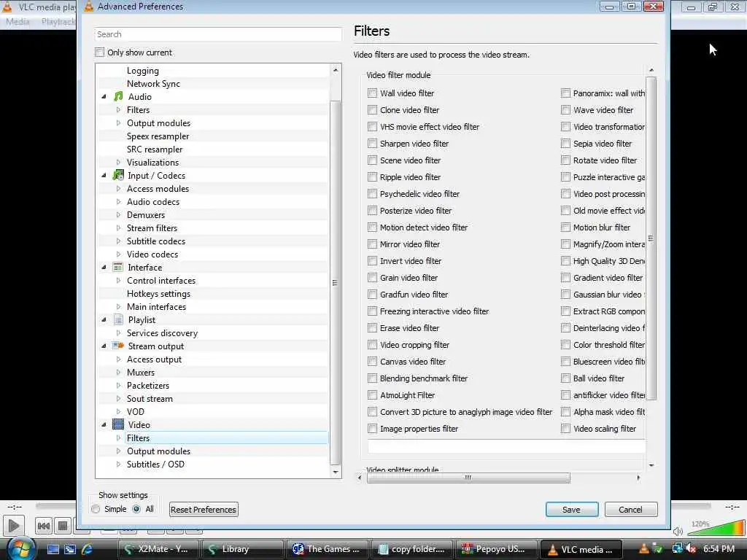
Task: Collapse the Stream output tree category
Action: pyautogui.click(x=104, y=346)
